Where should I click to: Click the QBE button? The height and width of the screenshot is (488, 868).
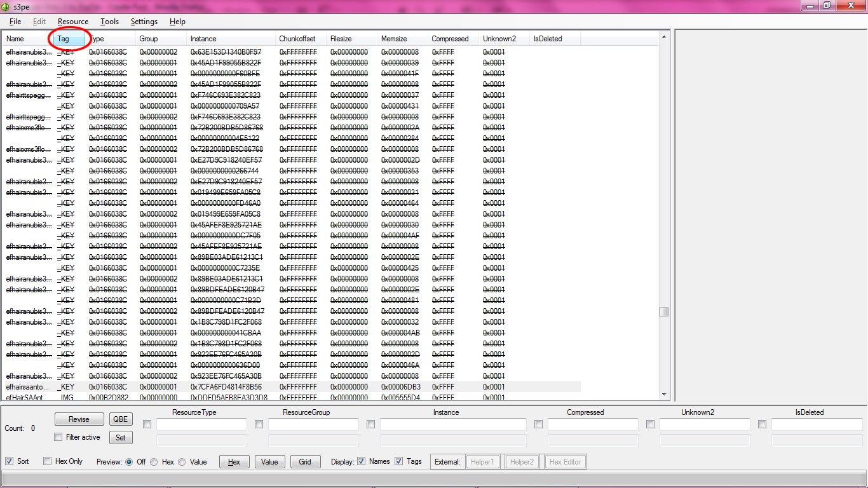(121, 419)
